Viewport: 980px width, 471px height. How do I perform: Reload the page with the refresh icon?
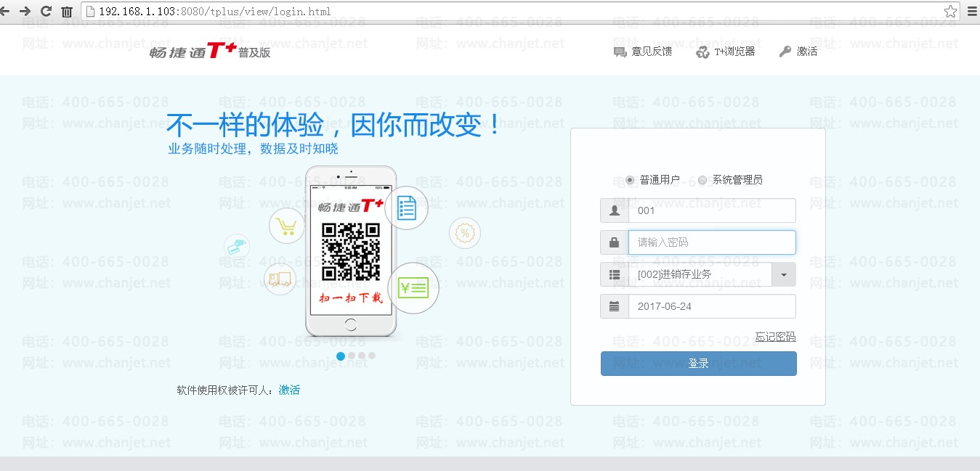[x=46, y=11]
